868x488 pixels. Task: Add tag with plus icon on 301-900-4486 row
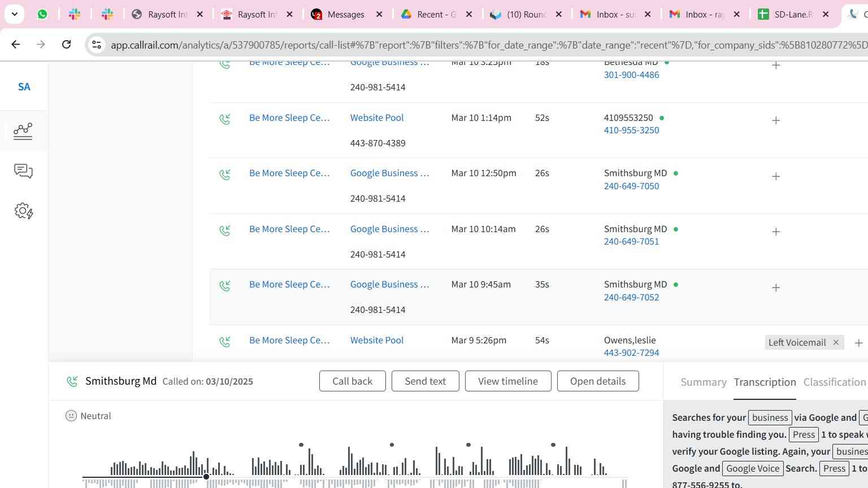[776, 65]
